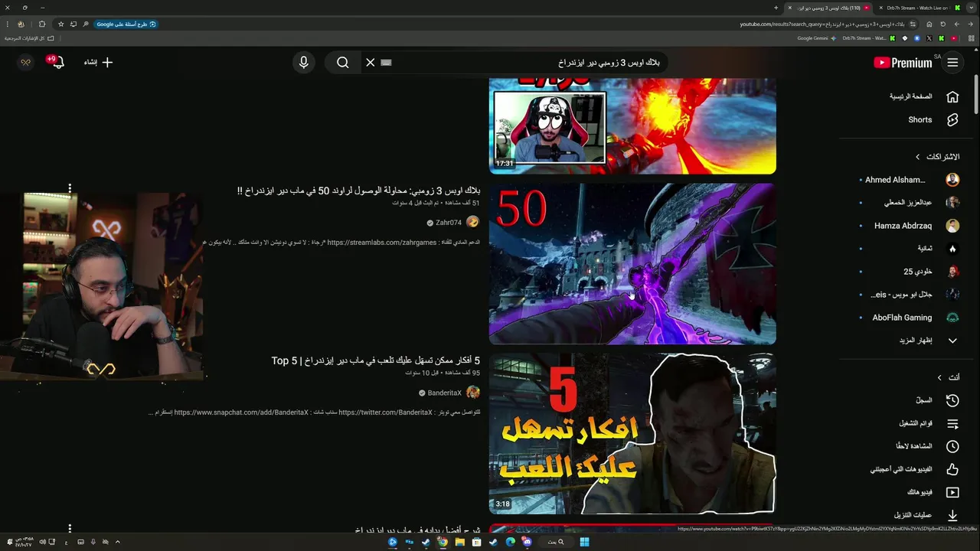
Task: Open the notifications bell
Action: (x=57, y=63)
